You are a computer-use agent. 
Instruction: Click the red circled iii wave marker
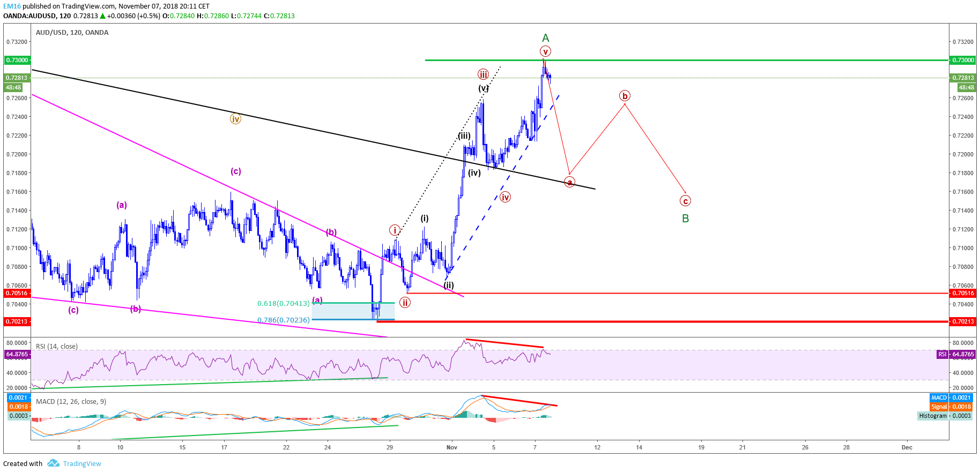coord(484,75)
